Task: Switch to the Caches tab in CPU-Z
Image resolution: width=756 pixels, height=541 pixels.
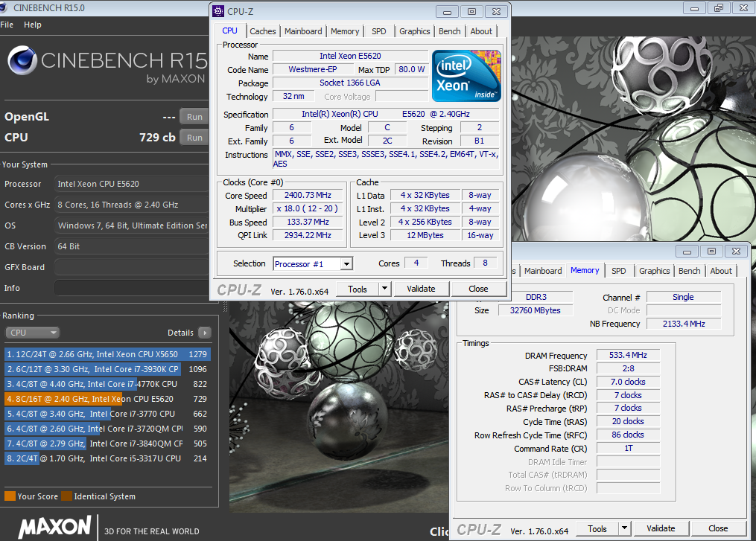Action: click(x=263, y=31)
